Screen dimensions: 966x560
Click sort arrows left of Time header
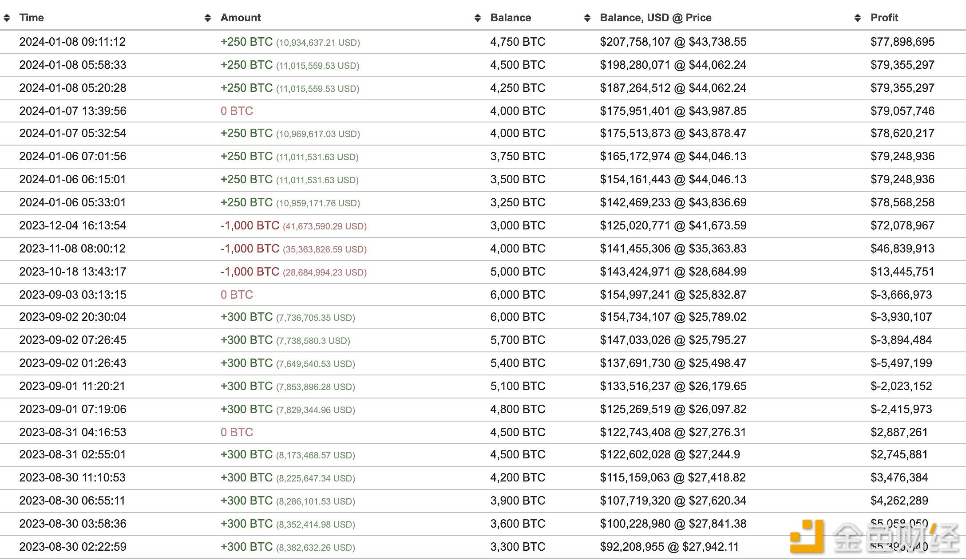(x=7, y=18)
